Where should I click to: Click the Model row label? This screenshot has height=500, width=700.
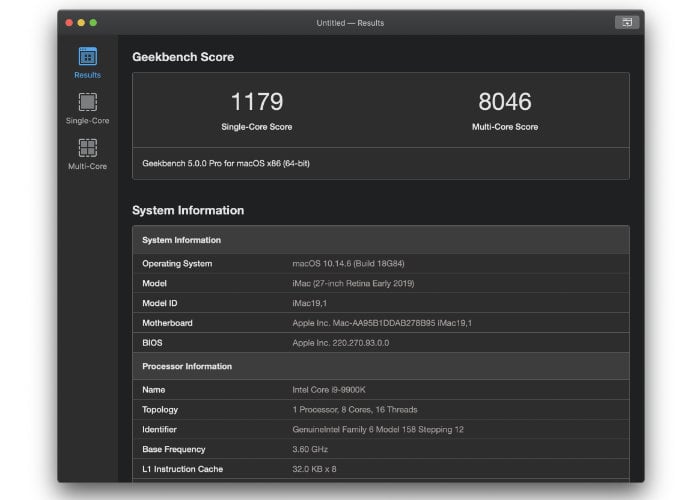click(154, 283)
